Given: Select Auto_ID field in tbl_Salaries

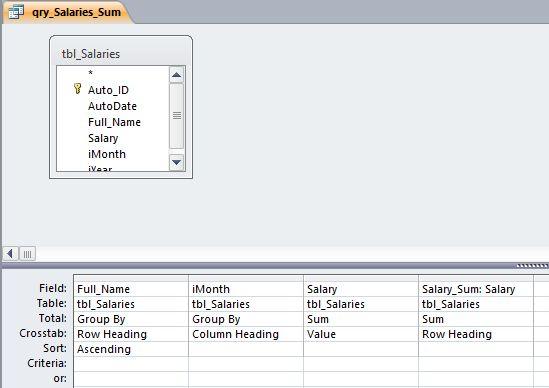Looking at the screenshot, I should [108, 90].
